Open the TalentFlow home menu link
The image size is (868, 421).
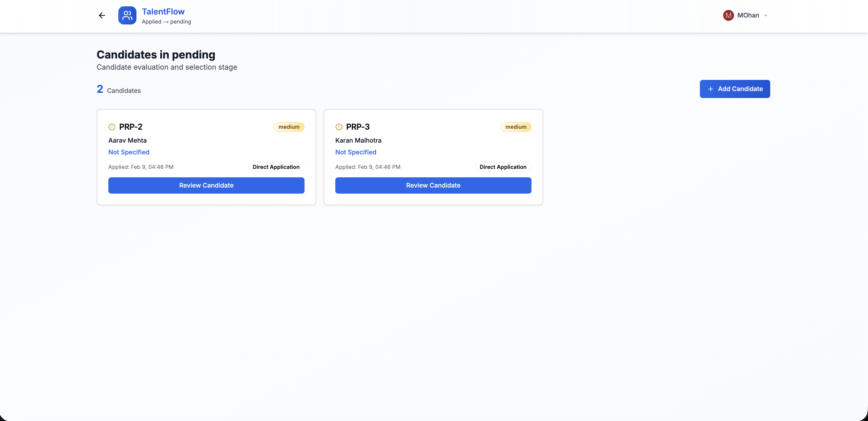(163, 11)
